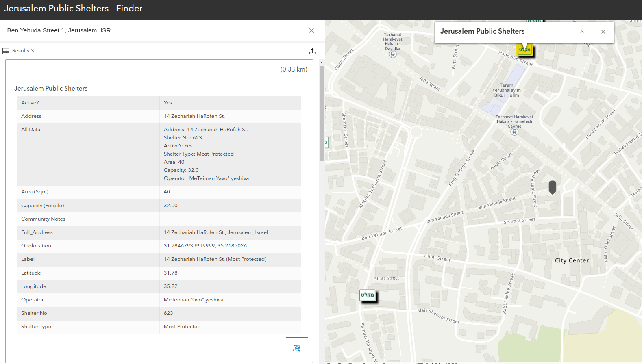Click the Shelter Type row value Most Protected
This screenshot has width=642, height=364.
tap(182, 327)
